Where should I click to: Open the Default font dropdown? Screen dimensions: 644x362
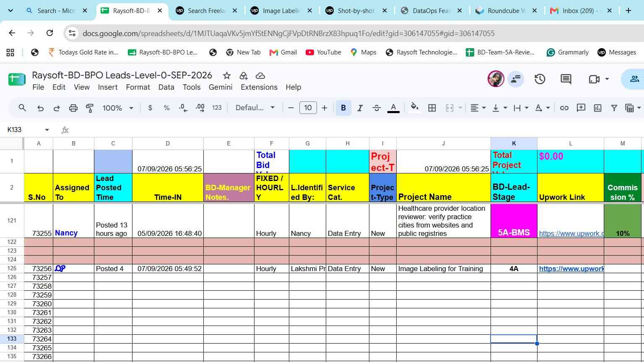click(x=255, y=108)
